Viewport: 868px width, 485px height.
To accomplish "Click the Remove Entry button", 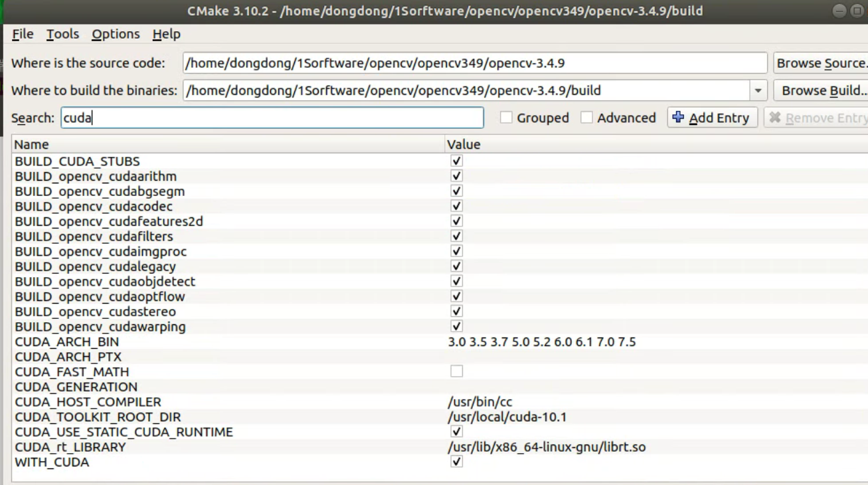I will click(x=816, y=118).
